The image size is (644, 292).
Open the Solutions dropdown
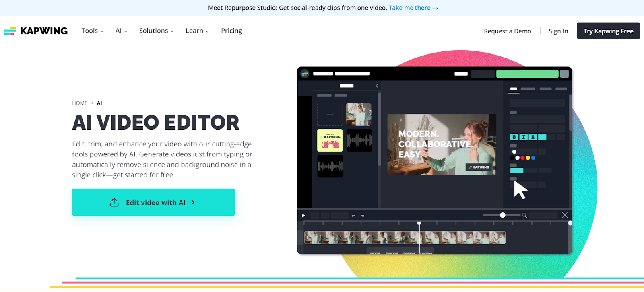[x=156, y=31]
